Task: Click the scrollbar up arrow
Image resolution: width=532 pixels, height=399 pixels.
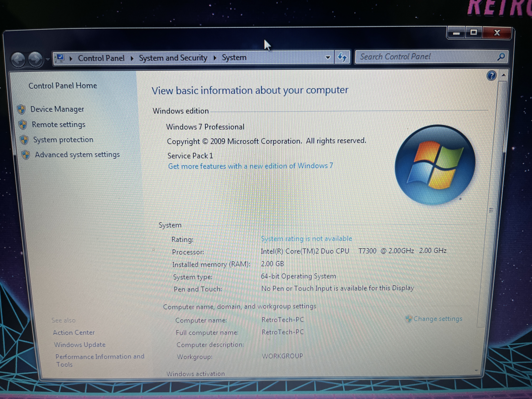Action: [x=503, y=75]
